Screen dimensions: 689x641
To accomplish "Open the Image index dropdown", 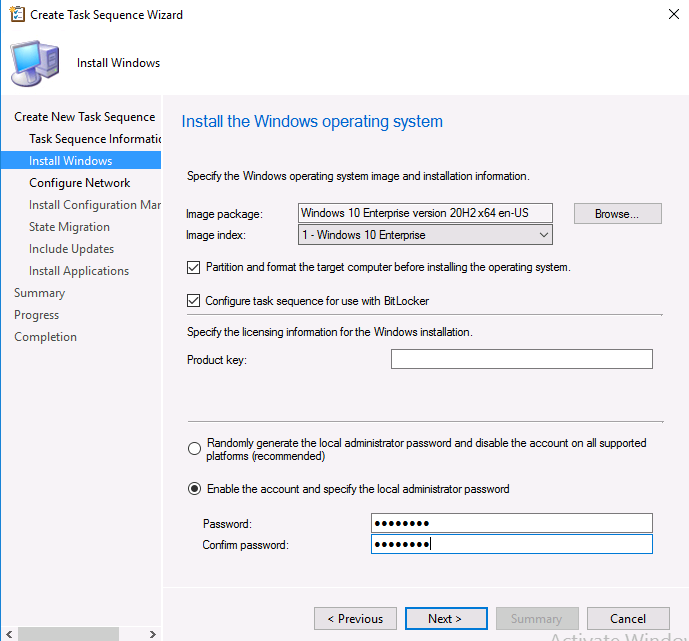I will (x=425, y=235).
